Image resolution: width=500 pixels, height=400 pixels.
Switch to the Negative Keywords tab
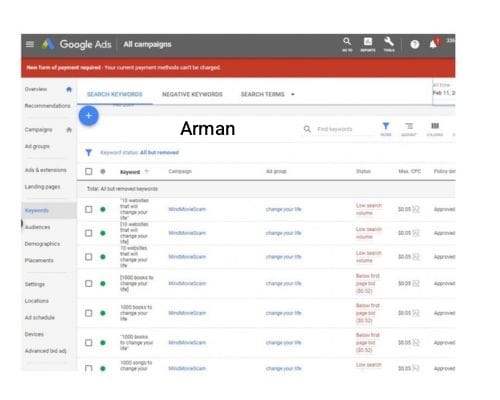click(x=192, y=94)
